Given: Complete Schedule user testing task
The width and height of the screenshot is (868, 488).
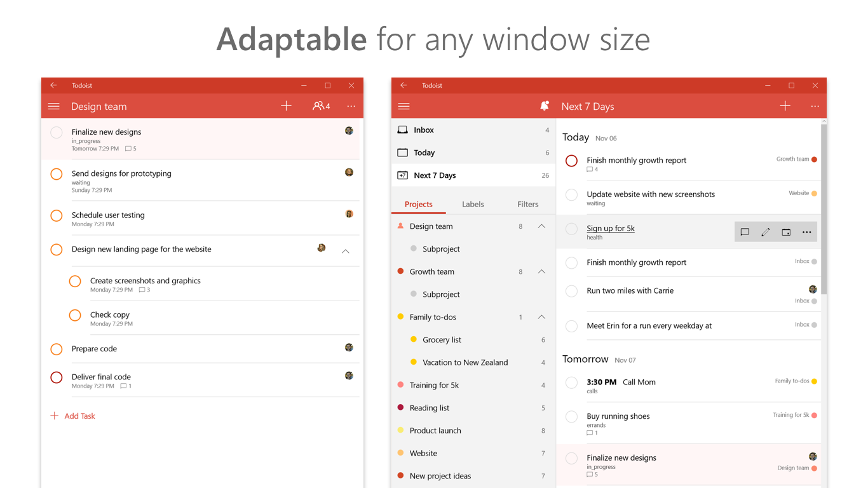Looking at the screenshot, I should click(x=57, y=215).
